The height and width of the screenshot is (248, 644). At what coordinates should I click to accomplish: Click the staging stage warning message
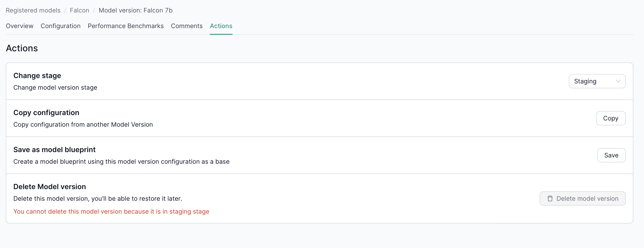point(111,211)
